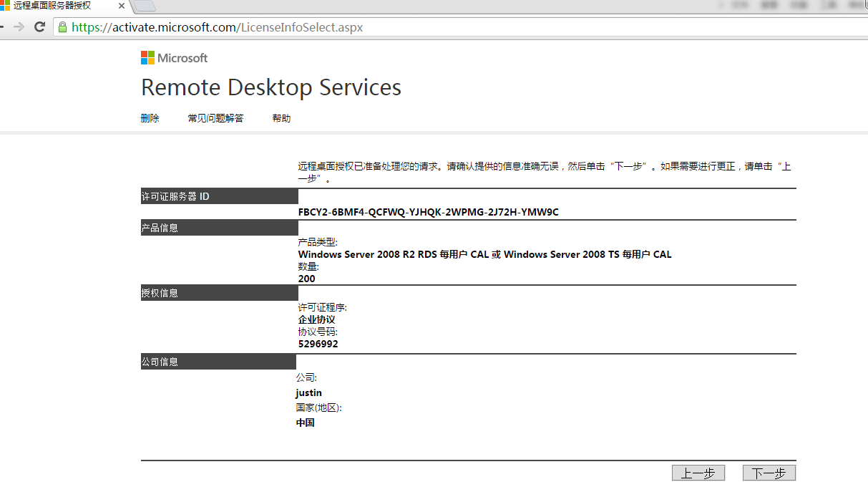Click the green padlock security icon
This screenshot has width=868, height=487.
pos(62,27)
